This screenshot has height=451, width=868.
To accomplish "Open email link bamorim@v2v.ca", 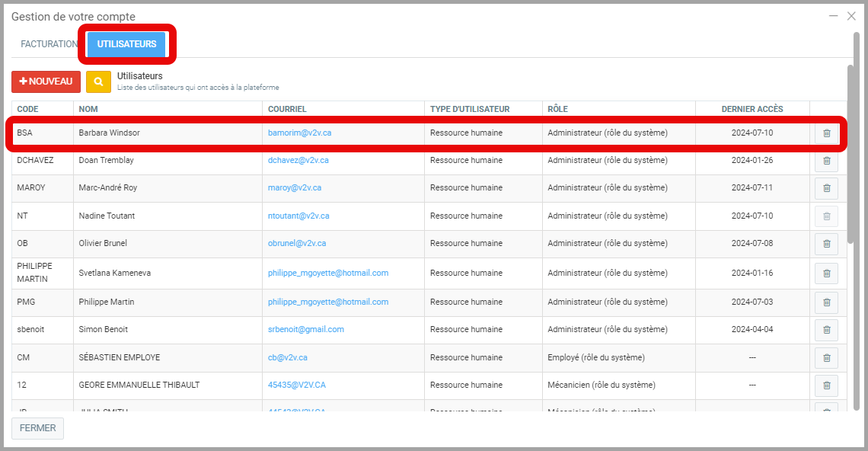I will pos(299,133).
